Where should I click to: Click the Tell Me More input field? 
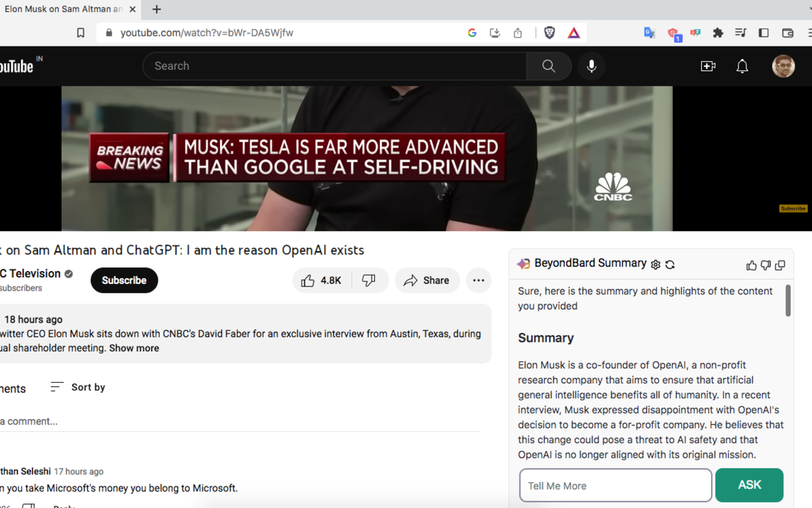coord(615,486)
